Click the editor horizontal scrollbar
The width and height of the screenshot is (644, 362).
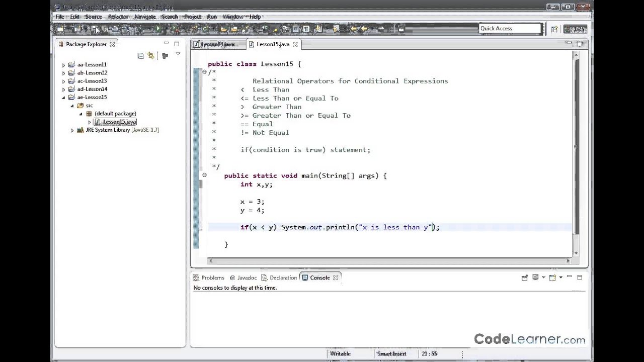[x=389, y=260]
